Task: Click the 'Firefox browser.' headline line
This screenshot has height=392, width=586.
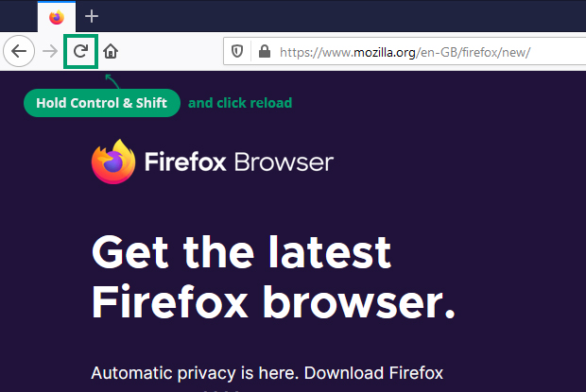Action: (273, 301)
